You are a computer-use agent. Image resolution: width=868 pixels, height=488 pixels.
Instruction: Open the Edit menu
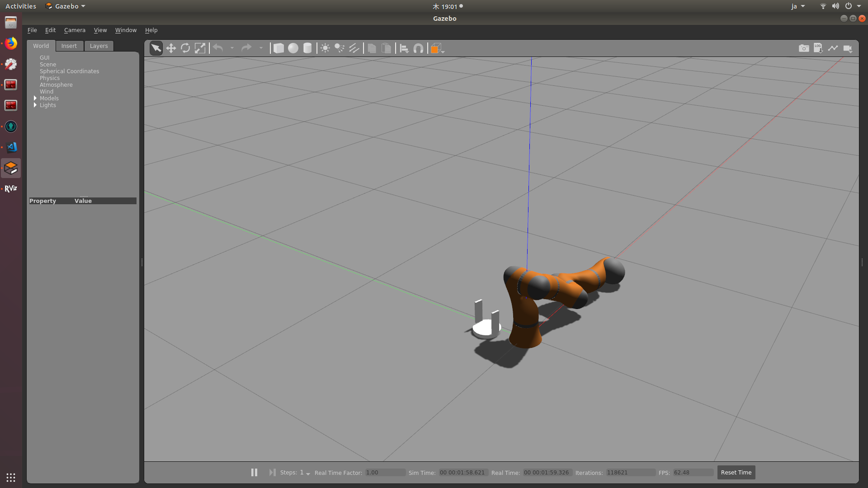(50, 30)
